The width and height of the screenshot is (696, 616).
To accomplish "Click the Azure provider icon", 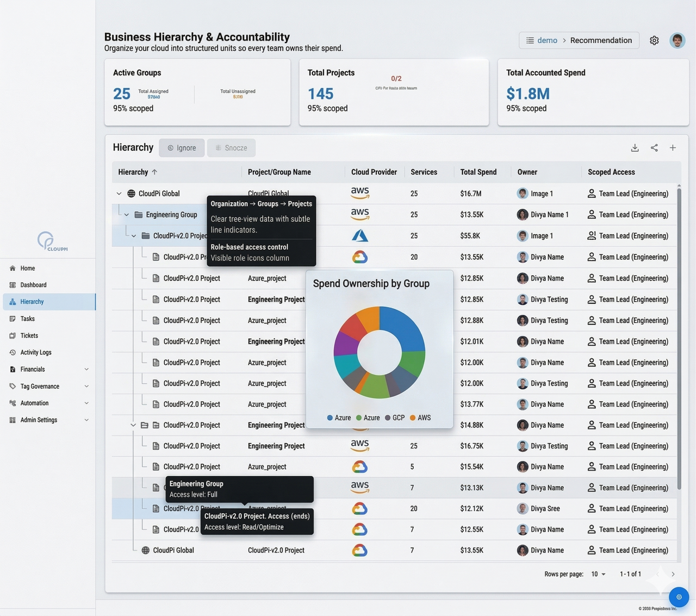I will pos(360,235).
